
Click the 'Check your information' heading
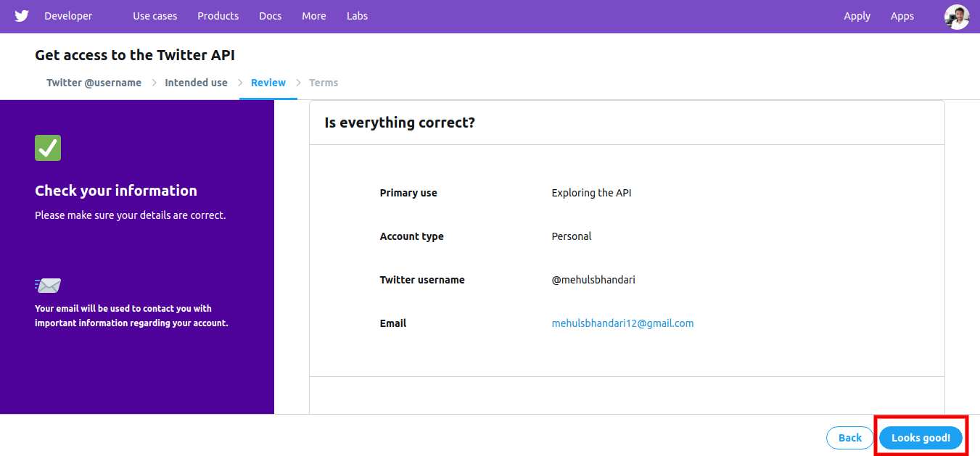tap(116, 191)
